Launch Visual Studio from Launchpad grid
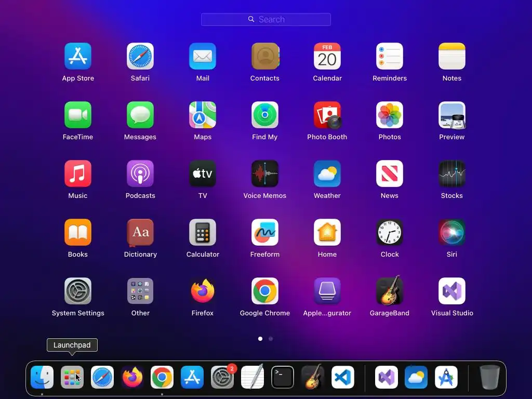 click(x=452, y=291)
